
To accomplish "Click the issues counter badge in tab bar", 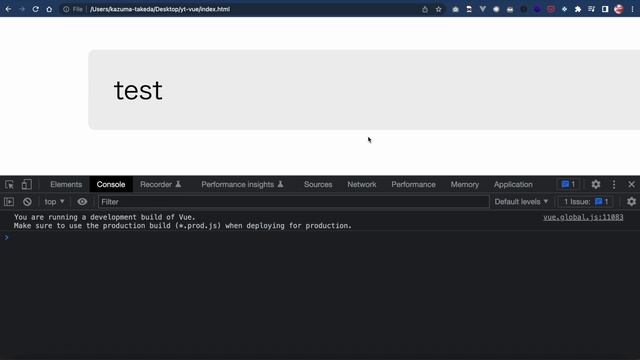I will [568, 184].
